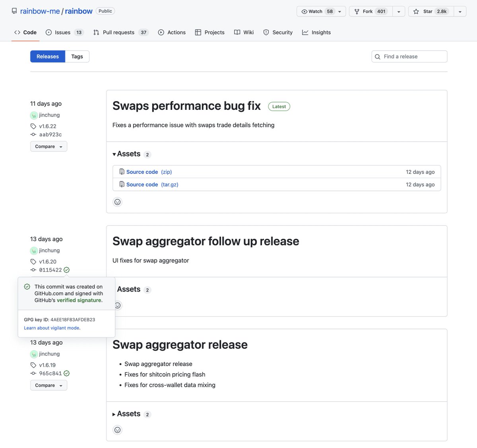Open the rainbow repository link
477x448 pixels.
(79, 11)
